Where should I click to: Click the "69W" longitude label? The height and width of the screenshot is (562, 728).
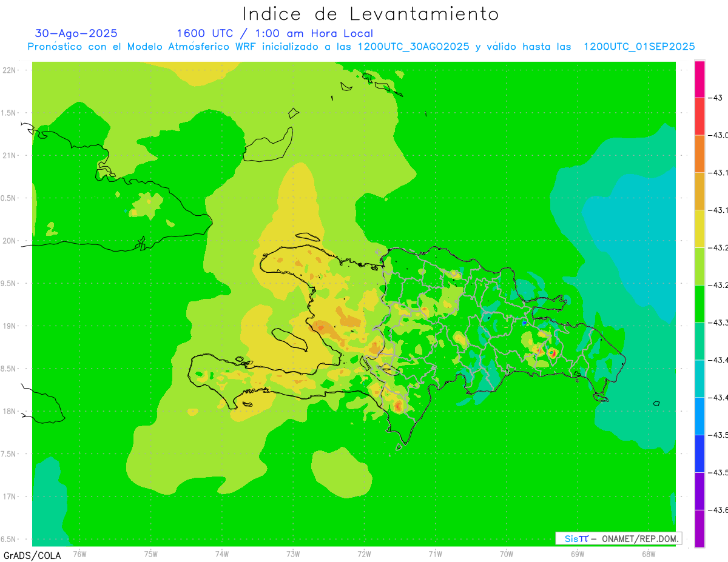tap(578, 554)
